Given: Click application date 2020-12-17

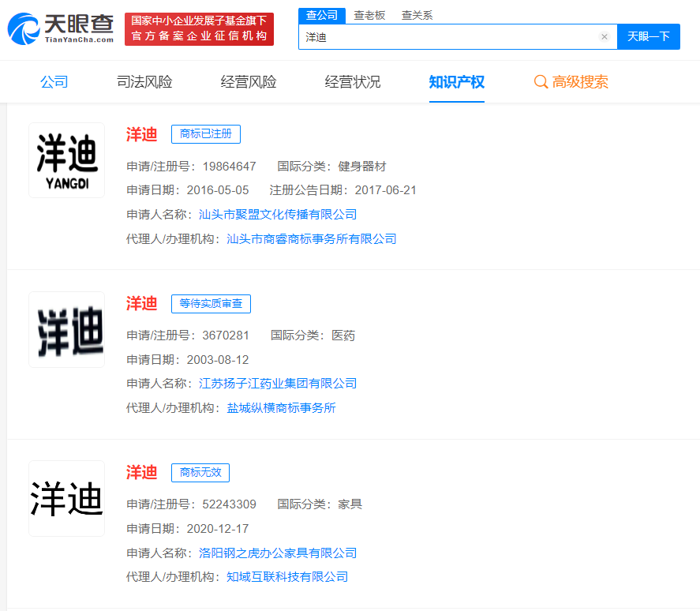Looking at the screenshot, I should click(217, 529).
